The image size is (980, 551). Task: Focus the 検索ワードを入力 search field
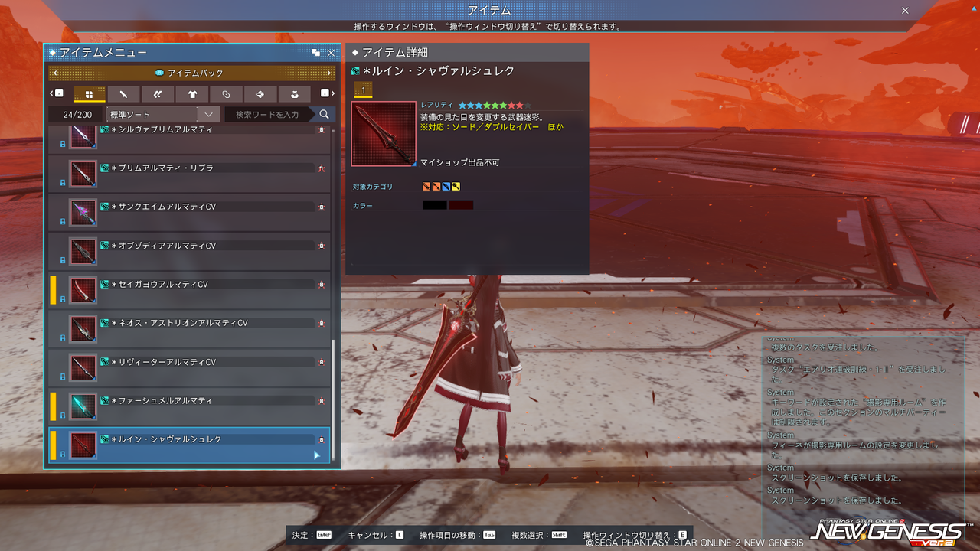(268, 114)
